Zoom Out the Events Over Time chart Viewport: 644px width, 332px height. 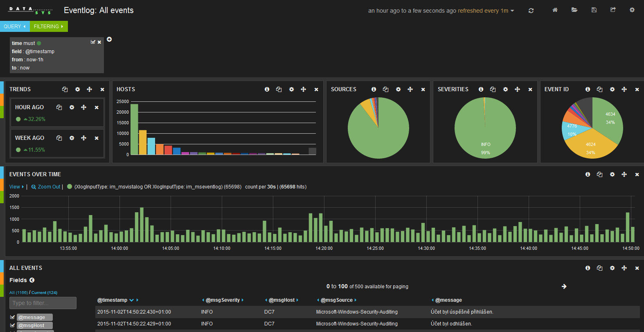(46, 187)
